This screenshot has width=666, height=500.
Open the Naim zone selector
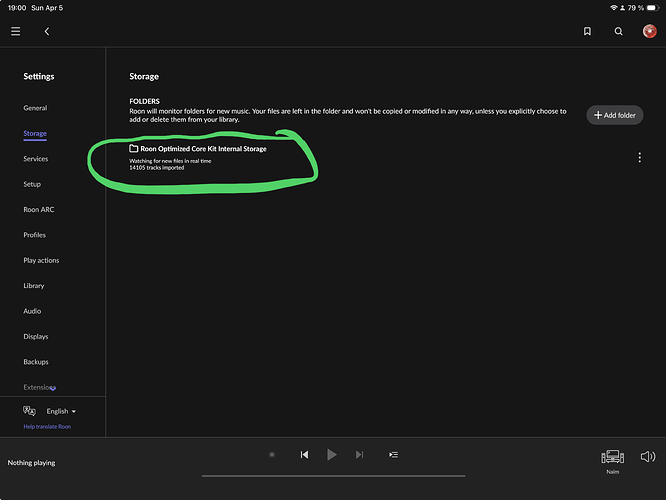point(612,461)
